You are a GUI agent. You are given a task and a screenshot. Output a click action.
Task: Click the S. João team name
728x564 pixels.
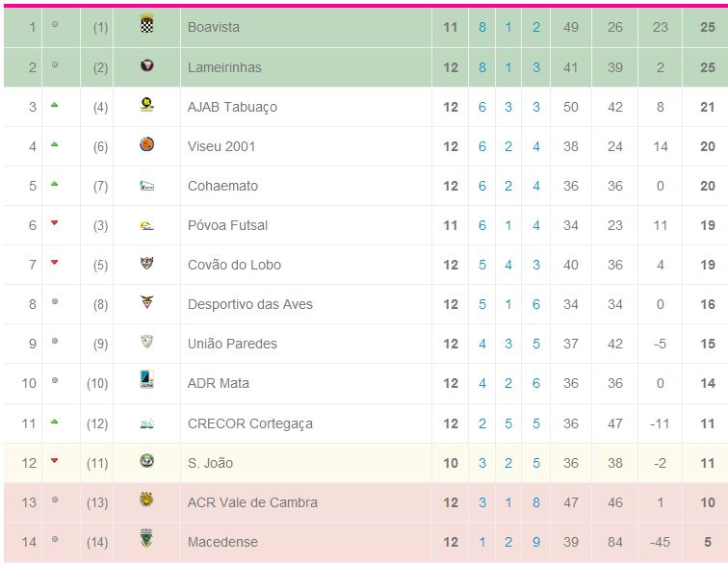pyautogui.click(x=210, y=463)
